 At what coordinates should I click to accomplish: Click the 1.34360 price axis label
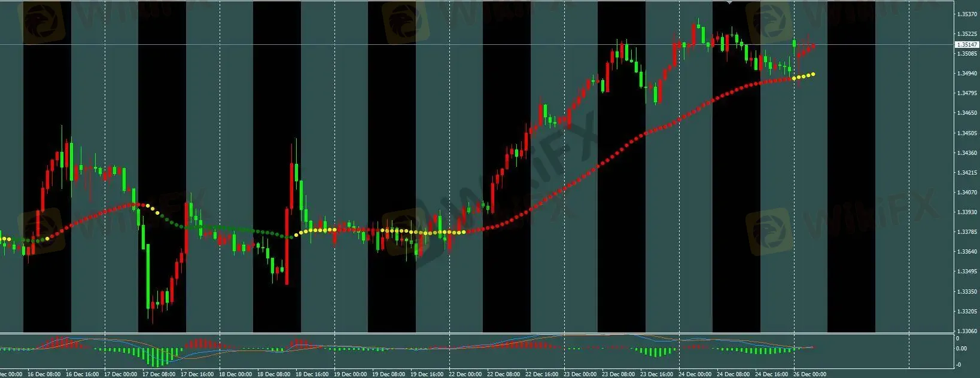tap(967, 153)
